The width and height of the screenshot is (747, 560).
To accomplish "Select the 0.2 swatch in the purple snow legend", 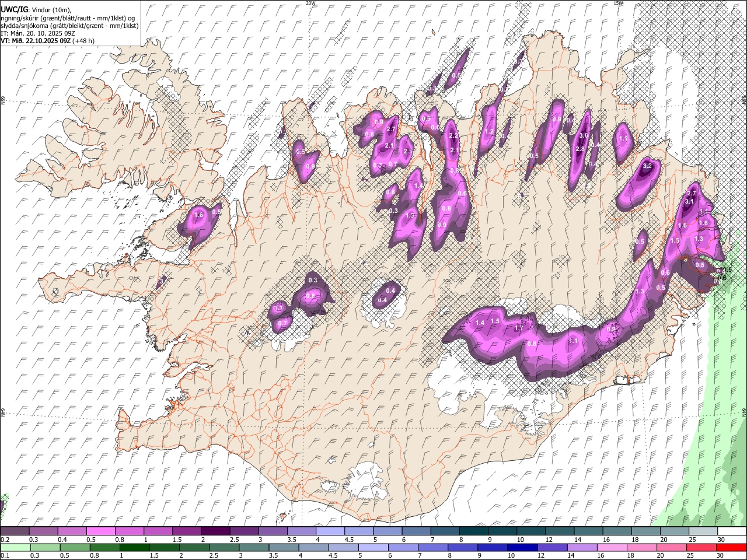I will 14,531.
